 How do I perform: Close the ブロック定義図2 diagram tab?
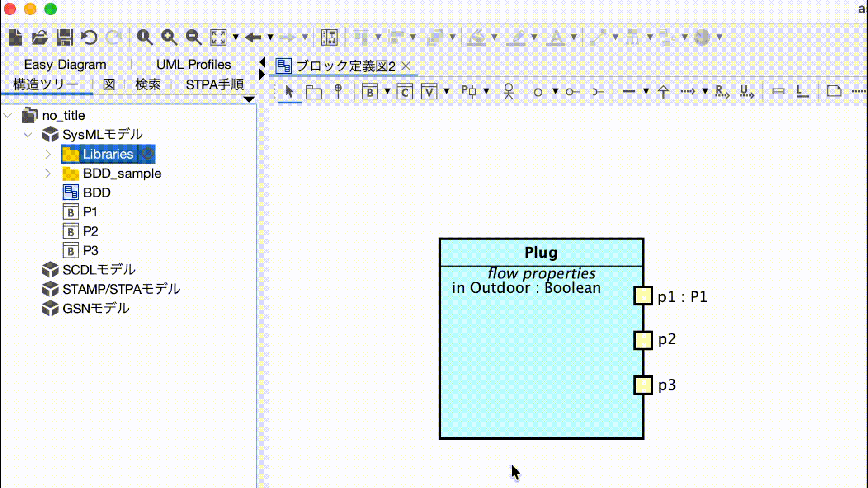pyautogui.click(x=406, y=66)
